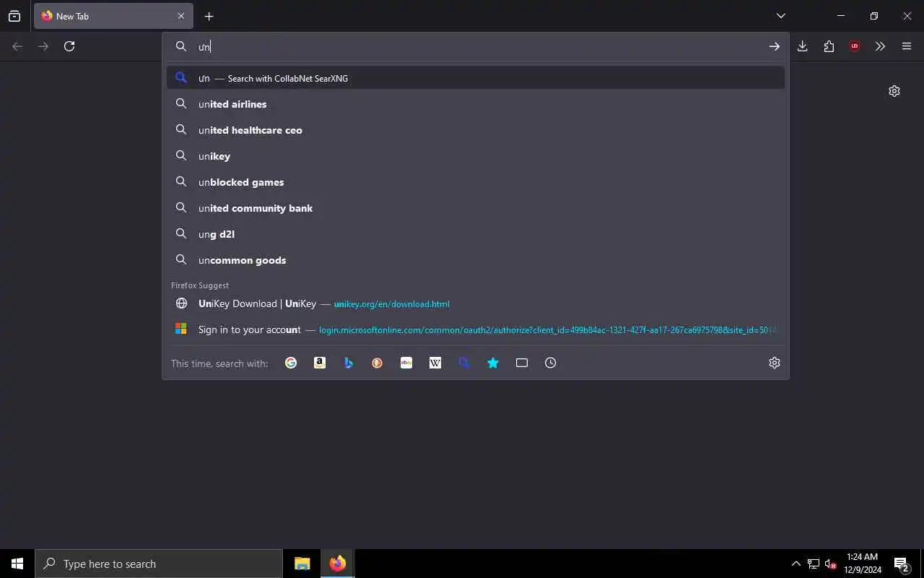This screenshot has width=924, height=578.
Task: Show hidden system tray icons
Action: tap(796, 564)
